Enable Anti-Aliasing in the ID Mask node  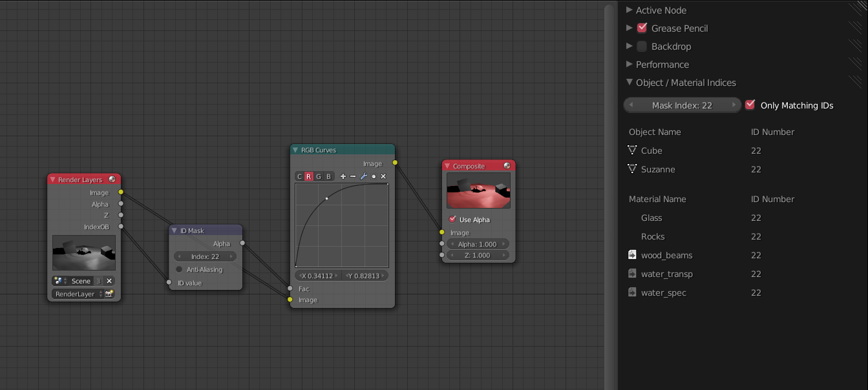click(x=179, y=269)
